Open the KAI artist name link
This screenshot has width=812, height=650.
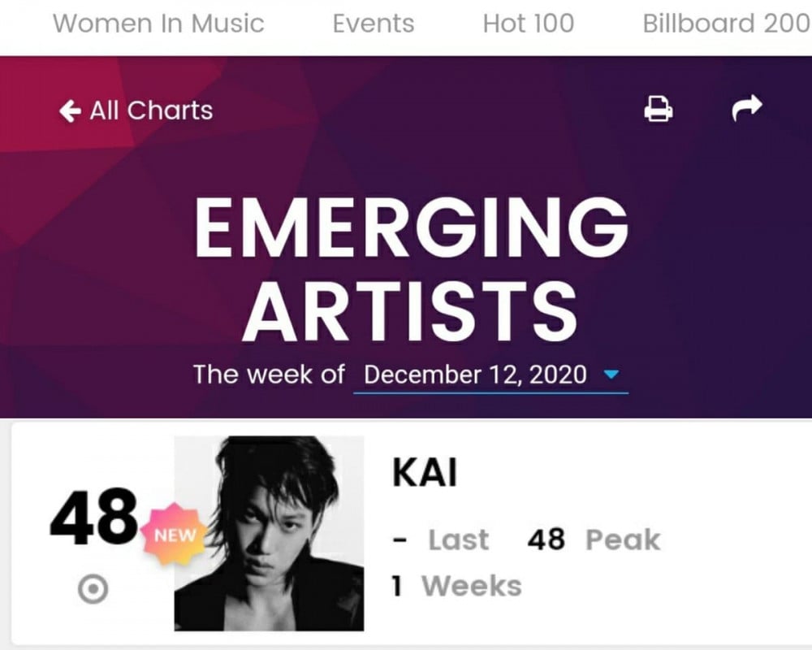pyautogui.click(x=425, y=472)
